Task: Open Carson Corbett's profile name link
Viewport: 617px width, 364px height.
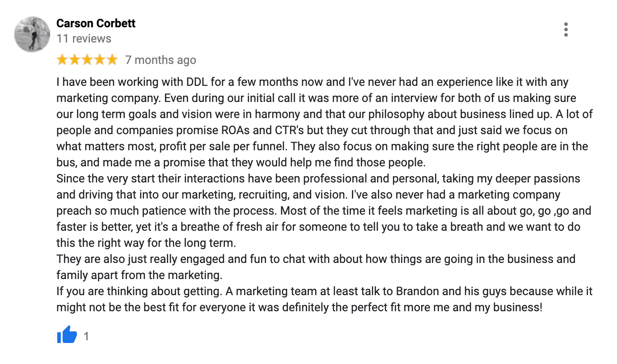Action: click(x=96, y=23)
